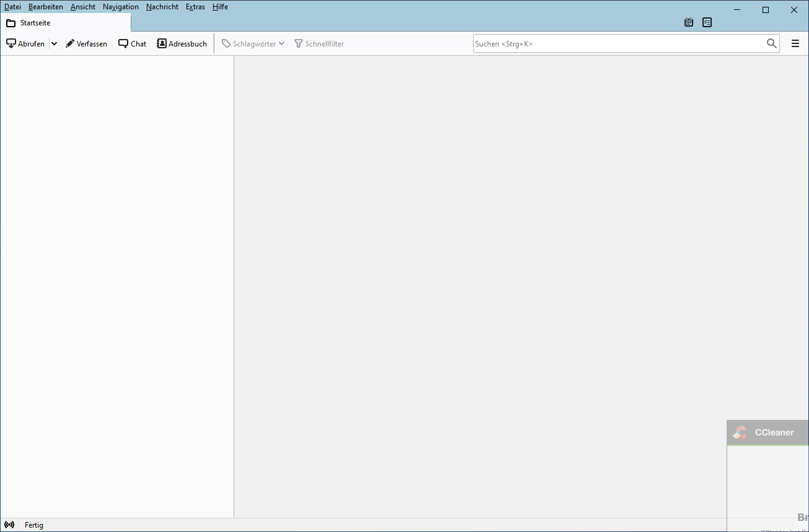Click the online status icon in status bar

tap(9, 525)
